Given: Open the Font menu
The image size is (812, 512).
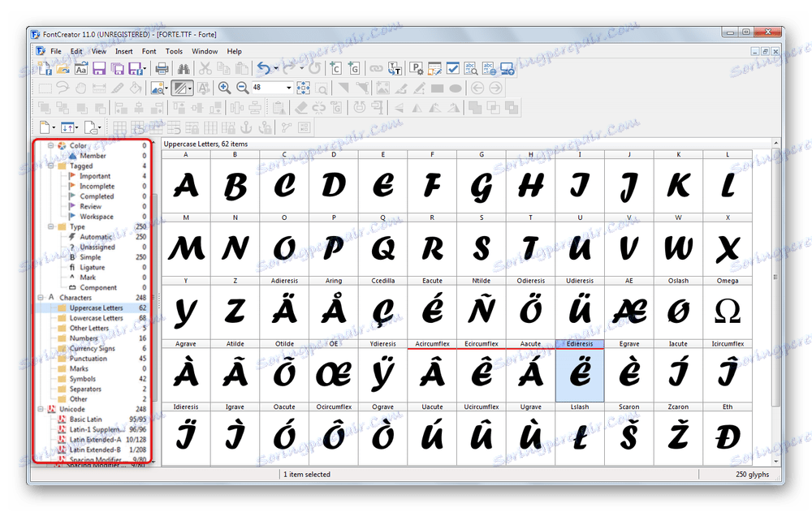Looking at the screenshot, I should pos(149,51).
